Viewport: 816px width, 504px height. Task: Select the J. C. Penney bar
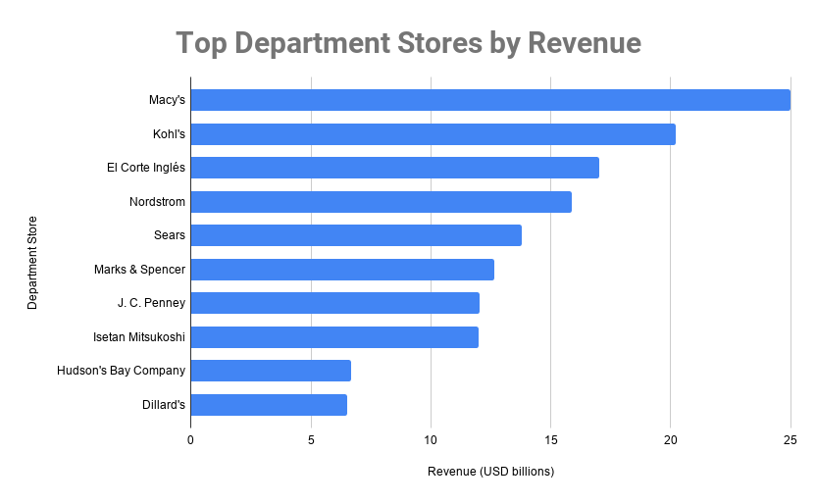(x=334, y=303)
